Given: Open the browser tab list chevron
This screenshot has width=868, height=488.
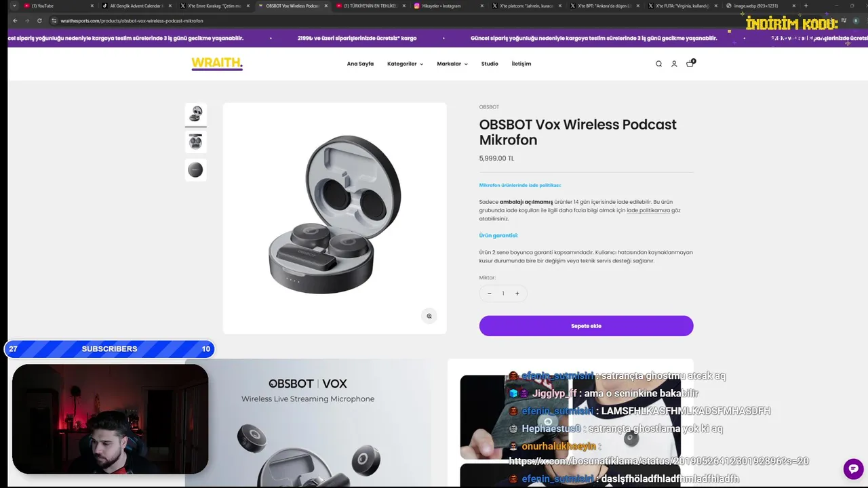Looking at the screenshot, I should (14, 5).
